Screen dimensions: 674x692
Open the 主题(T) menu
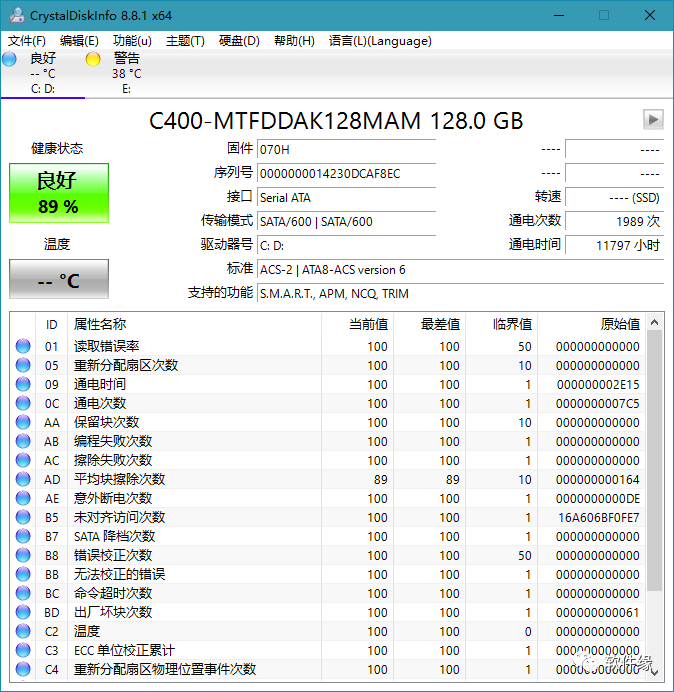[185, 41]
